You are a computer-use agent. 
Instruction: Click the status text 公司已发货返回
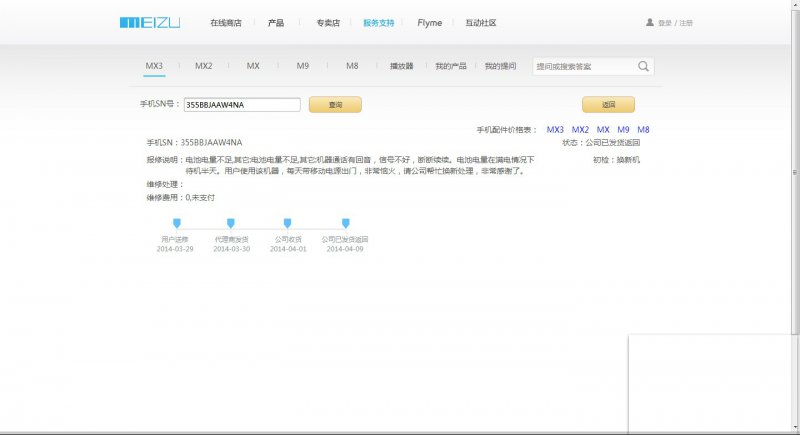[612, 143]
